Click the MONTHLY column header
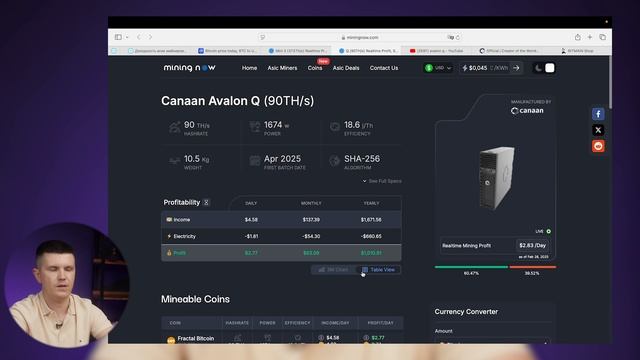The image size is (640, 360). 311,203
